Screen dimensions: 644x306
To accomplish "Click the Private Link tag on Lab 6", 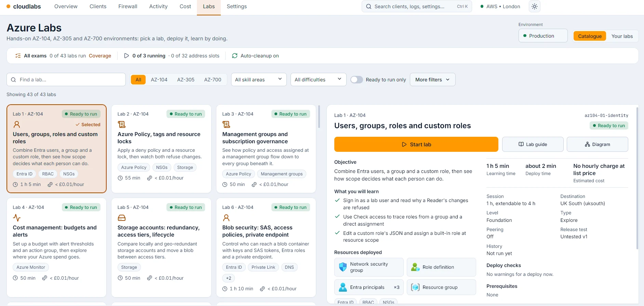I will [x=263, y=267].
